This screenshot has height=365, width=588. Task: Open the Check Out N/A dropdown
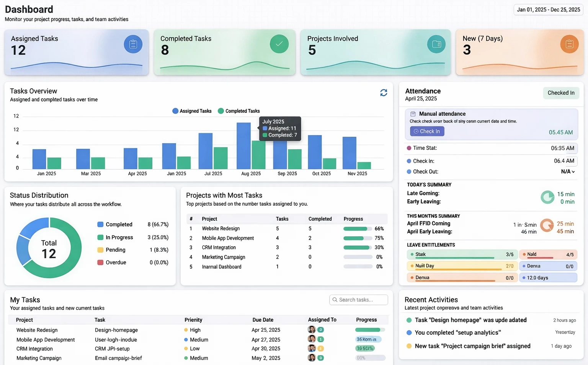point(568,171)
